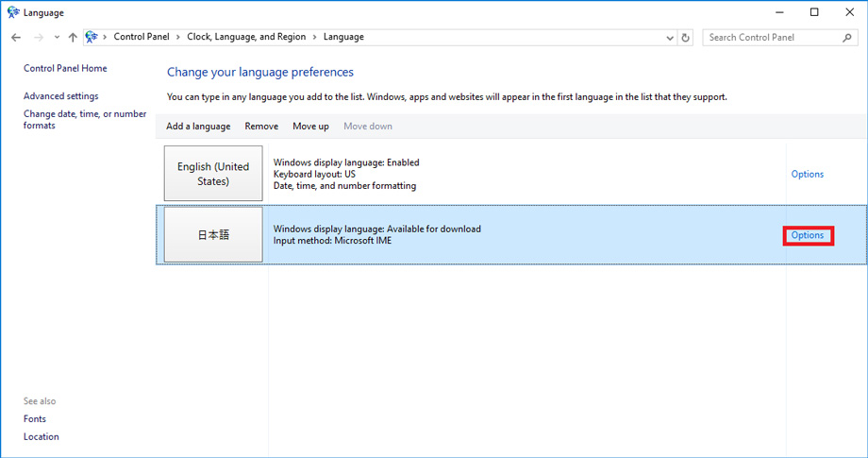Click Add a language in toolbar

[x=198, y=127]
